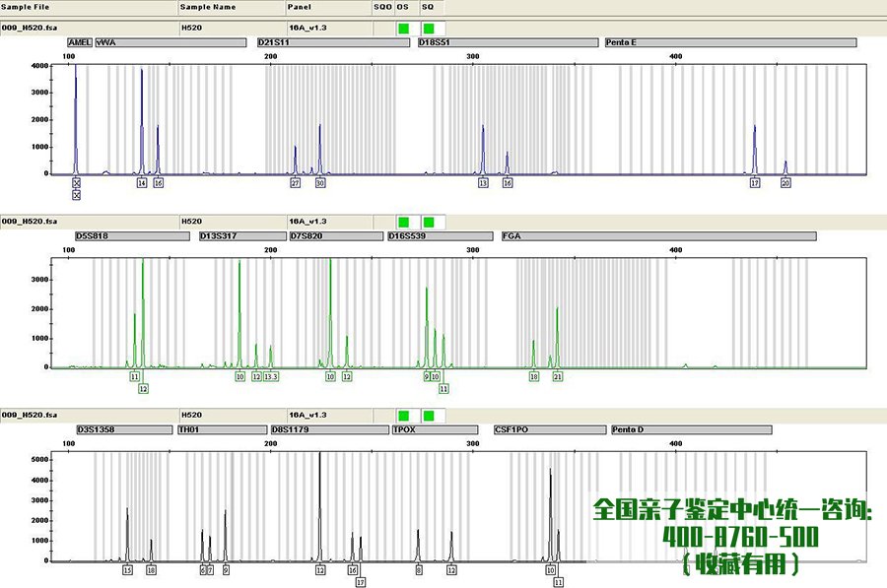Select the TPOX locus marker bar
Screen dimensions: 887x588
pos(435,429)
